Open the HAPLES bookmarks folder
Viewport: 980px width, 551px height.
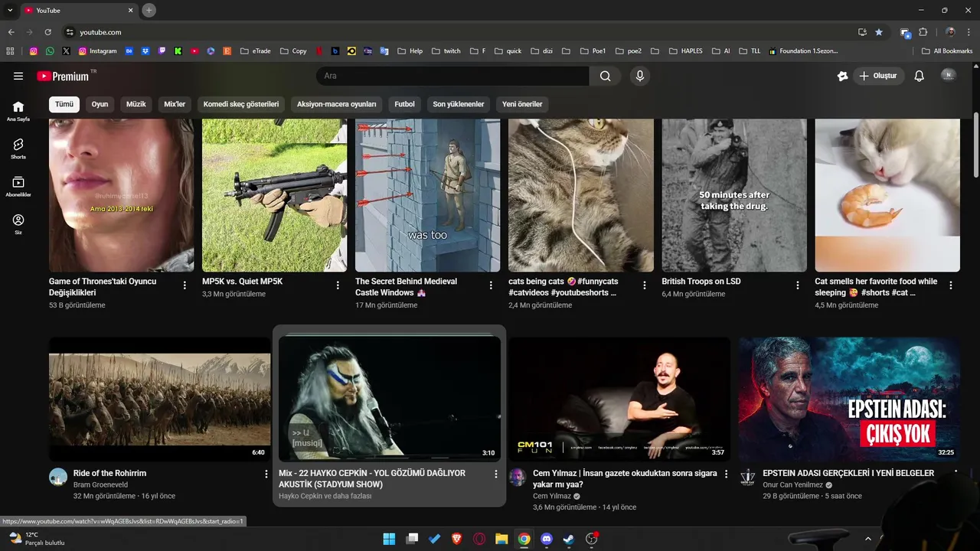[x=685, y=51]
